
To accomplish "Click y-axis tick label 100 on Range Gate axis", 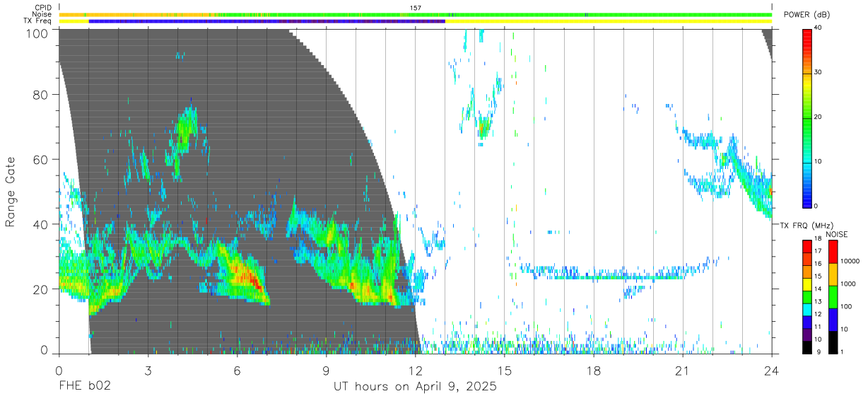I will [37, 33].
